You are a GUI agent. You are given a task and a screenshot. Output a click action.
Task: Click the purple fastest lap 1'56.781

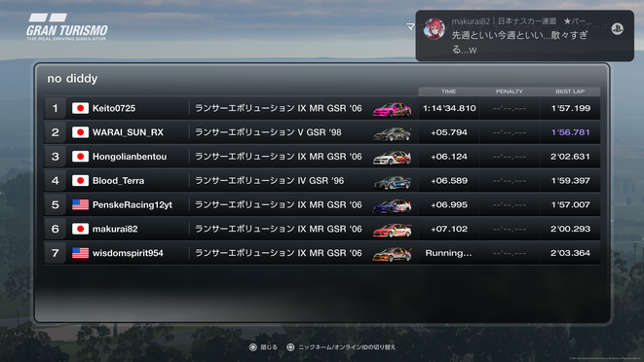coord(571,132)
